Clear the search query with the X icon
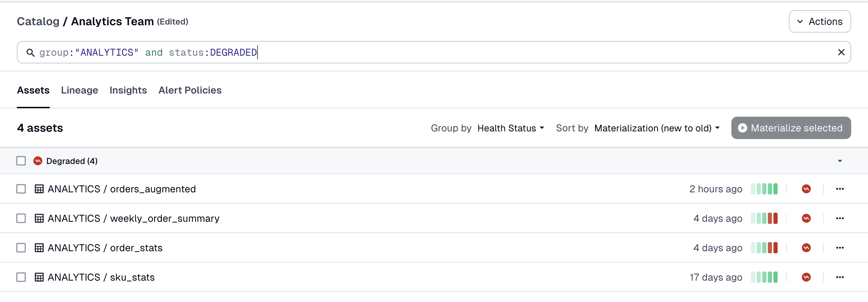Screen dimensions: 868x302 pyautogui.click(x=841, y=52)
